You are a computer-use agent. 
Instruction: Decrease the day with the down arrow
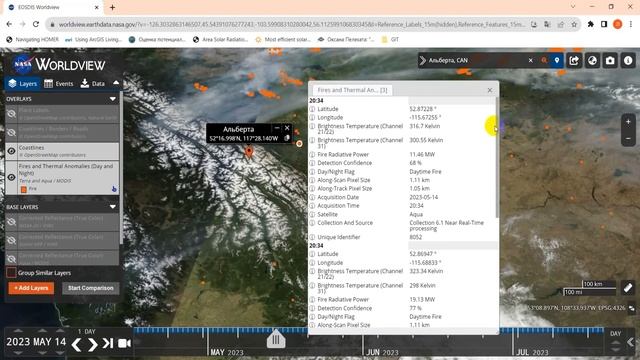coord(60,353)
